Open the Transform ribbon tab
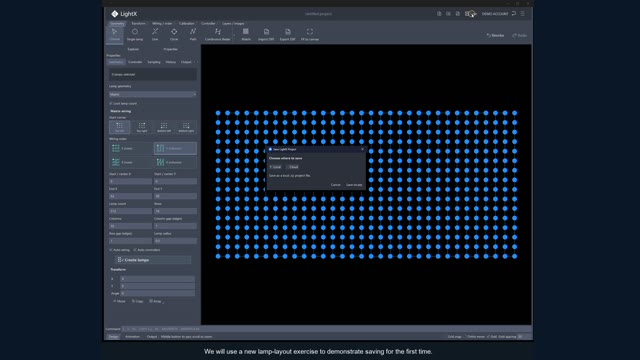This screenshot has height=360, width=640. (138, 23)
